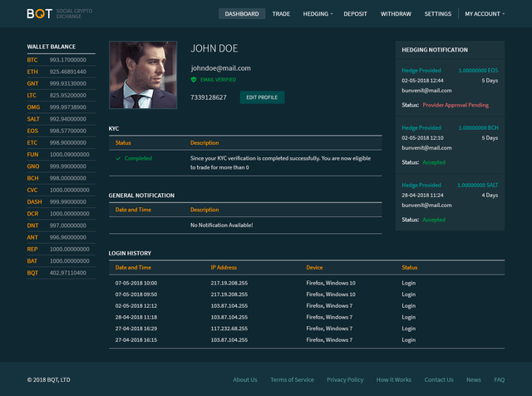Image resolution: width=532 pixels, height=396 pixels.
Task: Click John Doe's profile photo
Action: (x=143, y=75)
